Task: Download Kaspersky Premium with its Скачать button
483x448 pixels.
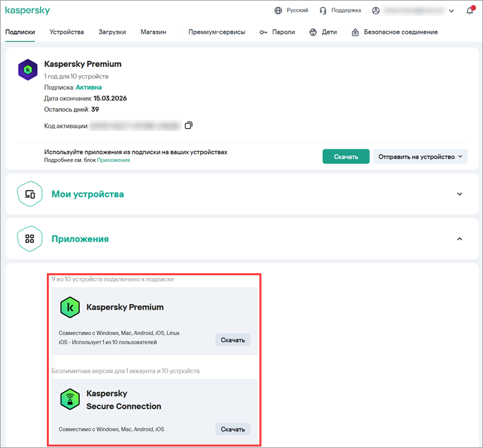Action: coord(233,340)
